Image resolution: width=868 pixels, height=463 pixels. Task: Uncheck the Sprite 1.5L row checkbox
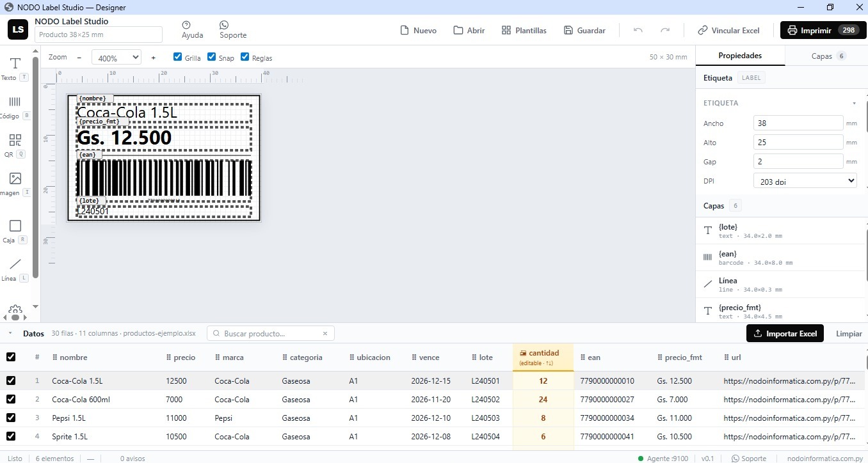click(x=11, y=436)
